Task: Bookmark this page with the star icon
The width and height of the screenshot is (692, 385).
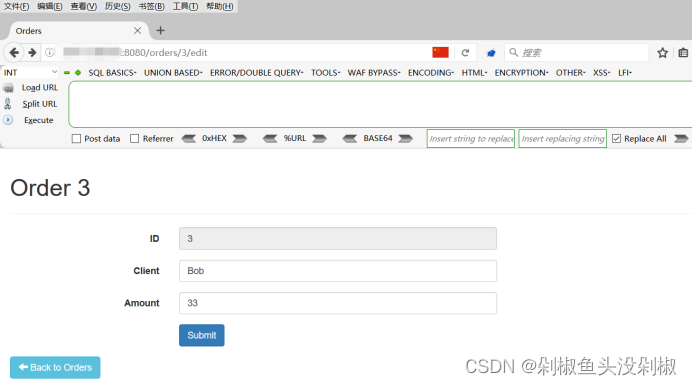Action: [662, 53]
